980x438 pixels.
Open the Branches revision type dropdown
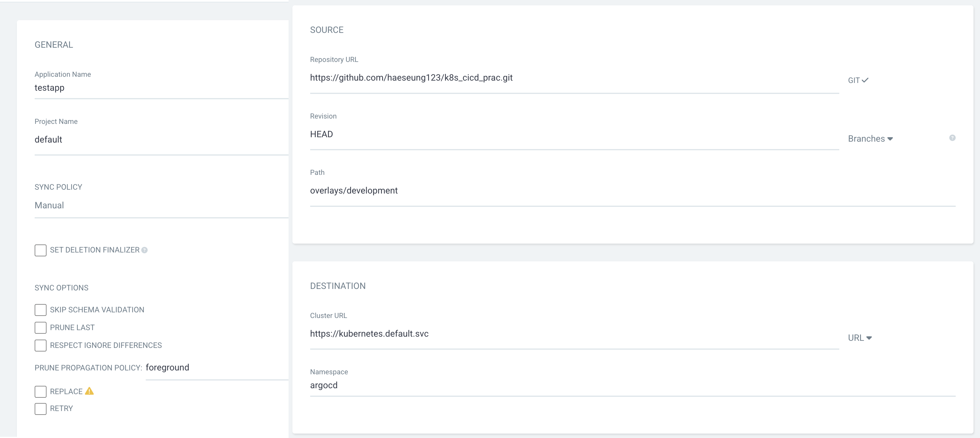click(870, 138)
